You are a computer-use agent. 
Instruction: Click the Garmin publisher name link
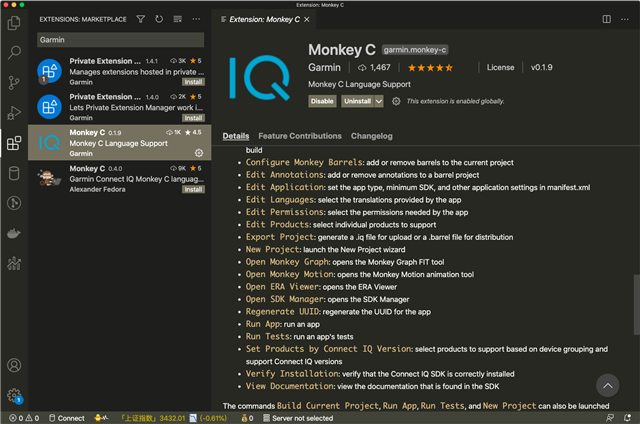point(324,68)
